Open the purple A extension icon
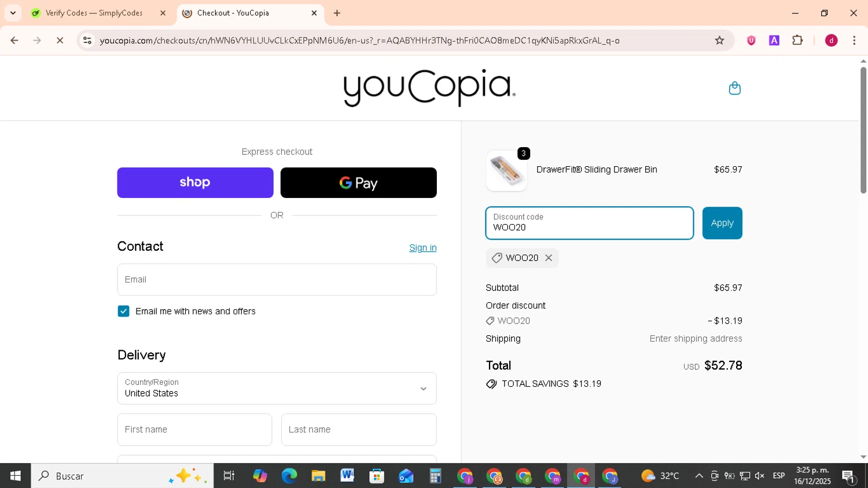868x488 pixels. point(774,41)
